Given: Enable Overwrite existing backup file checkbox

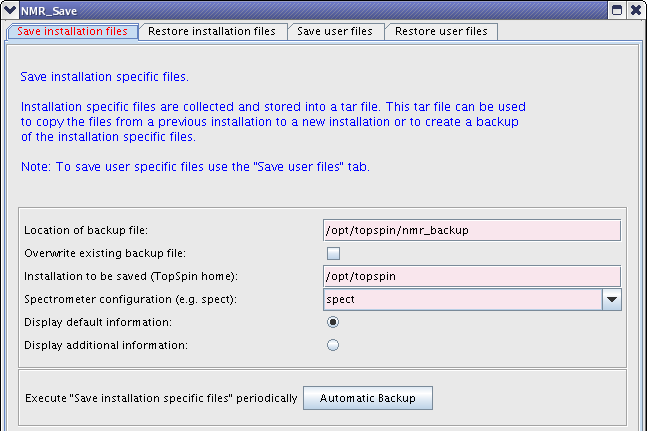Looking at the screenshot, I should pos(333,253).
